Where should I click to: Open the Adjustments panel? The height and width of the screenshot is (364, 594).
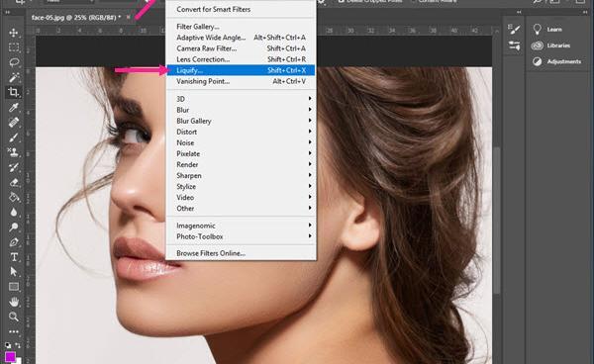click(556, 61)
